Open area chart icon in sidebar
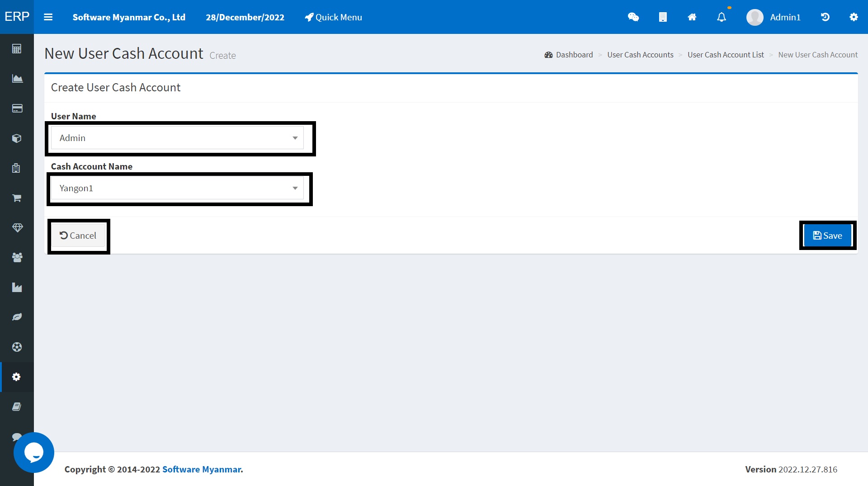This screenshot has width=868, height=486. coord(17,79)
